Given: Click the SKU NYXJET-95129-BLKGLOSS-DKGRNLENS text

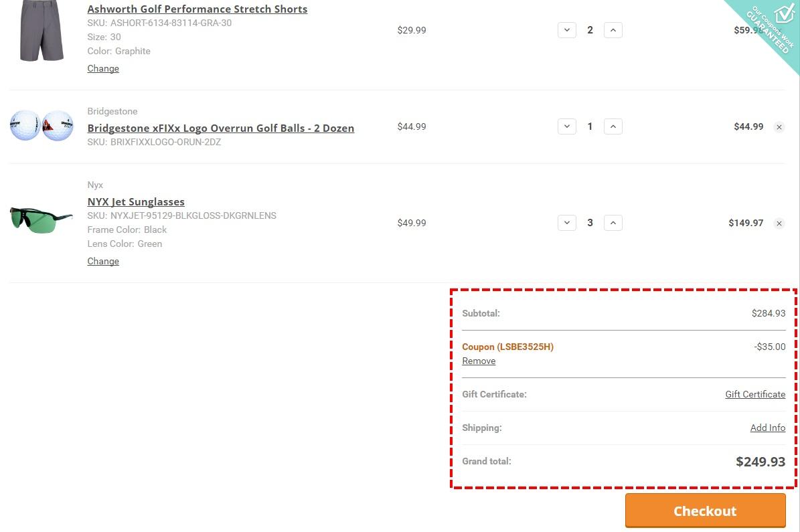Looking at the screenshot, I should point(181,215).
